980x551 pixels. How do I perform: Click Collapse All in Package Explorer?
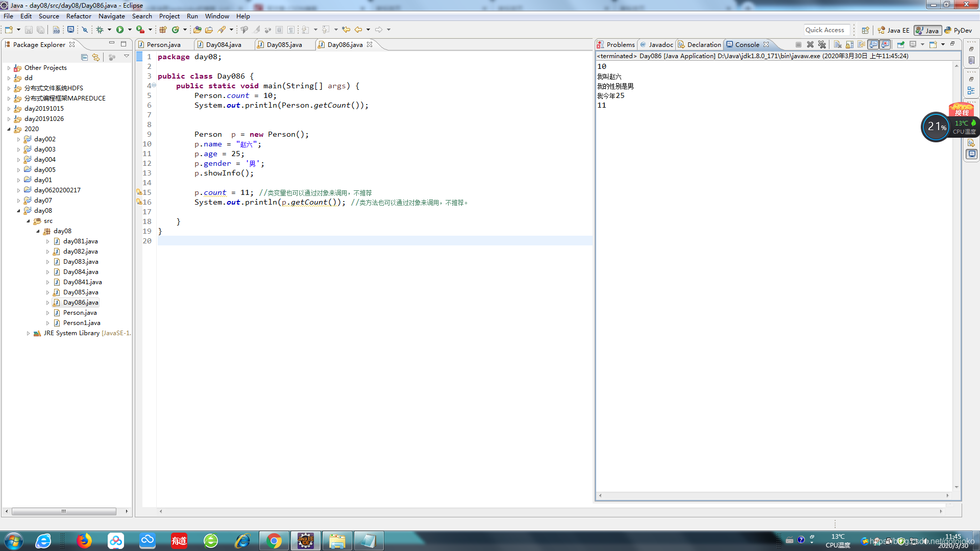pyautogui.click(x=84, y=57)
